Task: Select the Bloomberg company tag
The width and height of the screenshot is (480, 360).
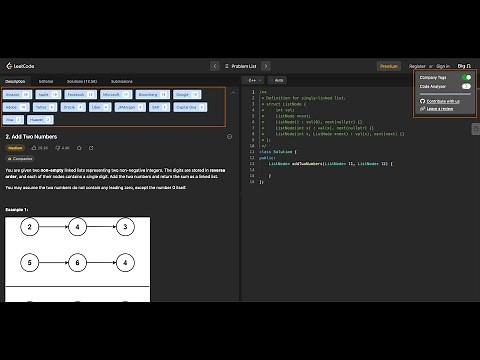Action: (x=152, y=95)
